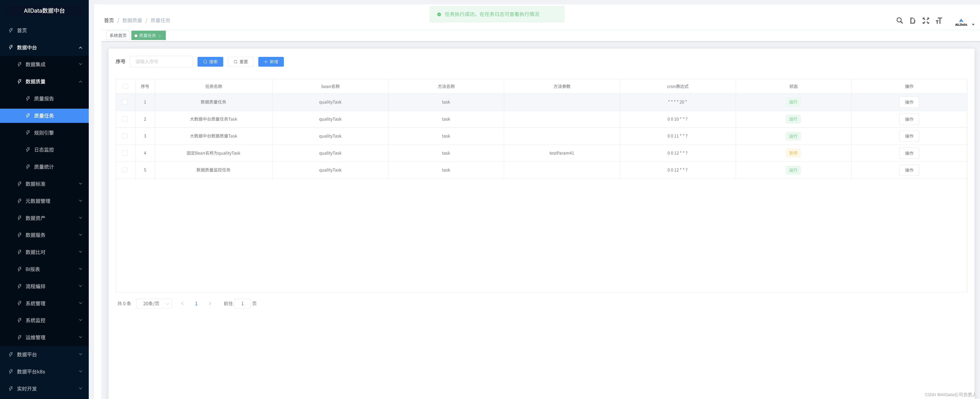Go to 首页 in the breadcrumb
980x399 pixels.
pyautogui.click(x=109, y=21)
